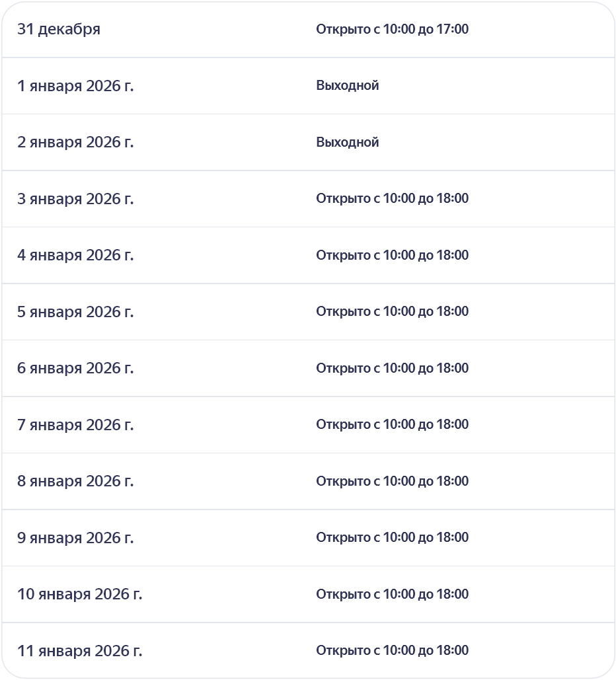Image resolution: width=616 pixels, height=680 pixels.
Task: Select the 8 января 2026 date
Action: [75, 481]
